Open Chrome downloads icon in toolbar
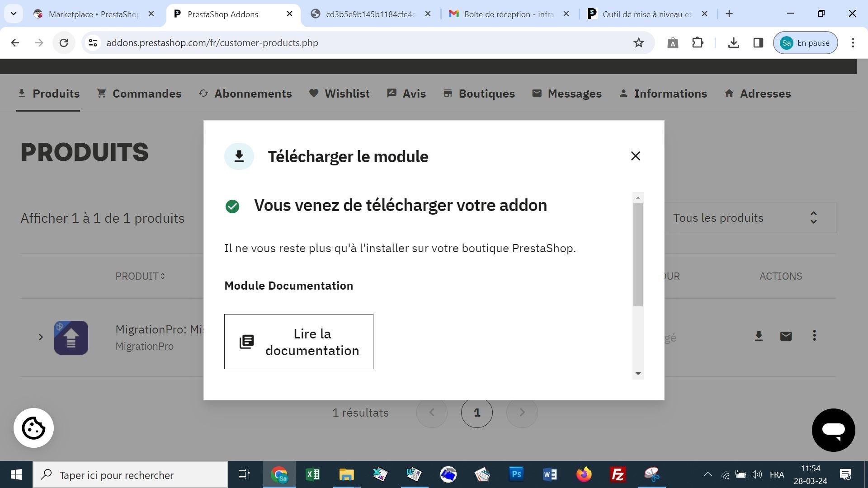This screenshot has height=488, width=868. coord(733,43)
